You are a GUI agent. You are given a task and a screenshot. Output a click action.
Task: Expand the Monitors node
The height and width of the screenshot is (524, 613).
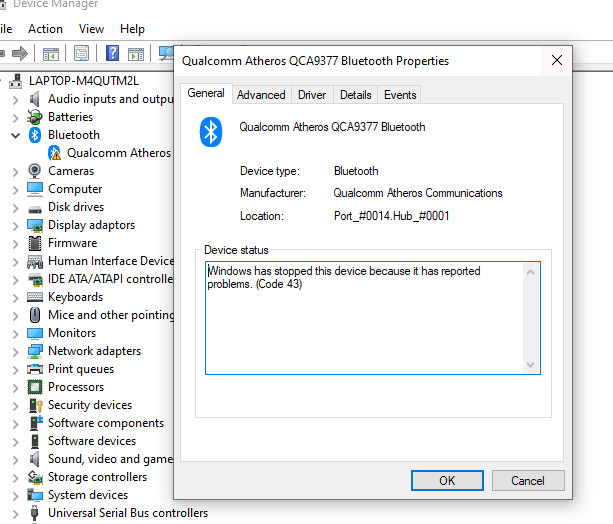click(x=16, y=334)
